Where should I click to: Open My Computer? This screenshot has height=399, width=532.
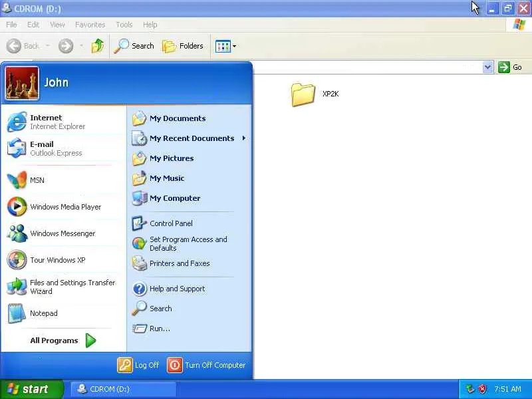pyautogui.click(x=190, y=198)
